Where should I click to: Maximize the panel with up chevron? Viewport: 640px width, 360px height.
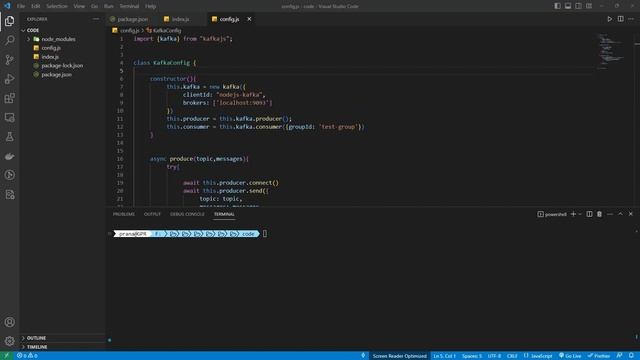620,214
